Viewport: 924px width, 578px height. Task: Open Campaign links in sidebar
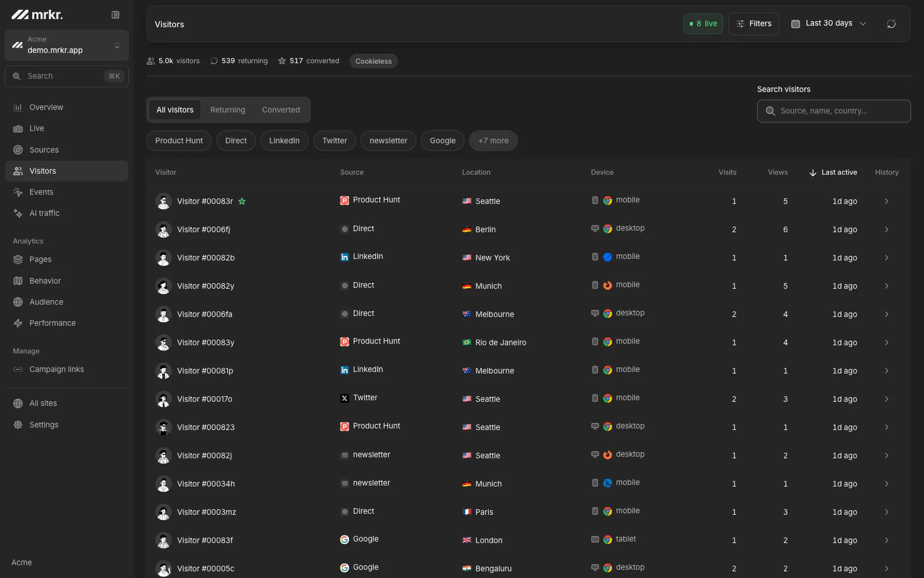tap(67, 369)
